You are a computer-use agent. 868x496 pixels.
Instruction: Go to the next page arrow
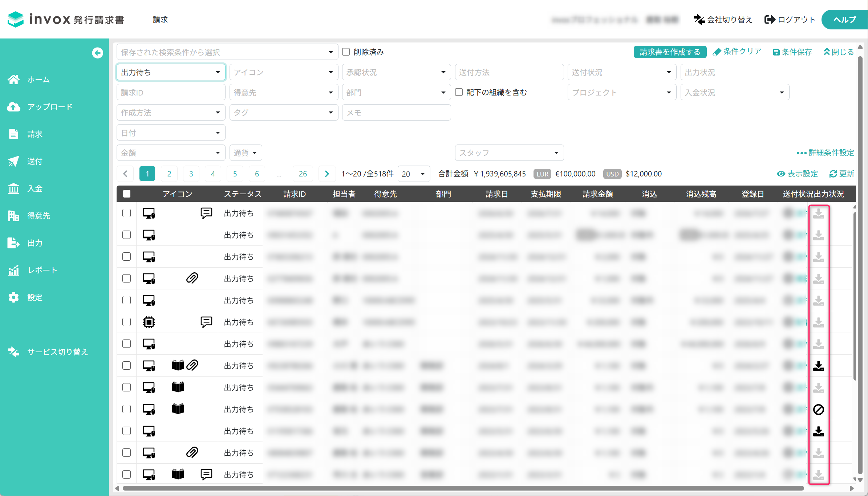pyautogui.click(x=326, y=174)
